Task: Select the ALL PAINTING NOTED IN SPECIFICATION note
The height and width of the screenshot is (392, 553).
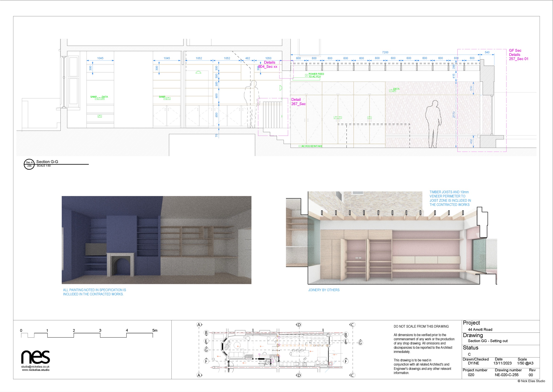Action: click(94, 292)
